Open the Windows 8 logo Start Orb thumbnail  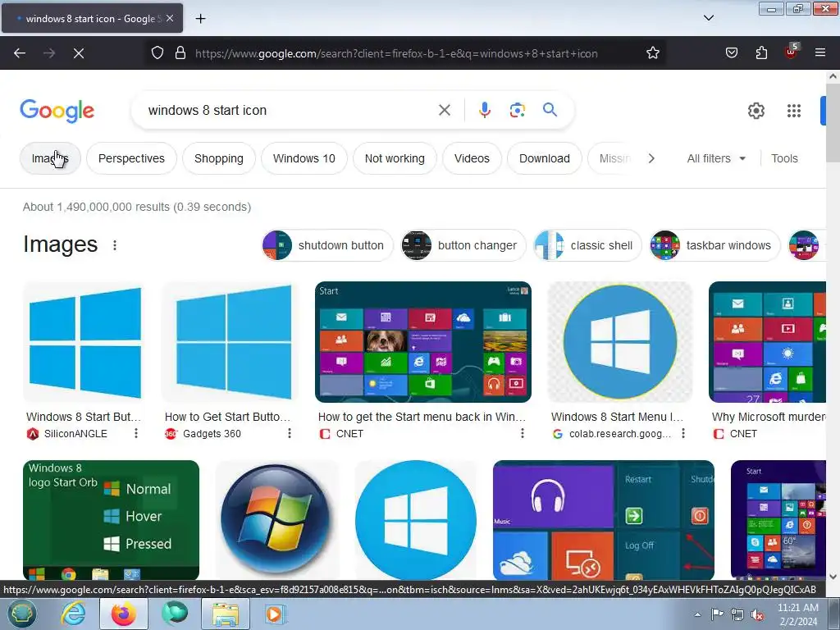point(111,519)
